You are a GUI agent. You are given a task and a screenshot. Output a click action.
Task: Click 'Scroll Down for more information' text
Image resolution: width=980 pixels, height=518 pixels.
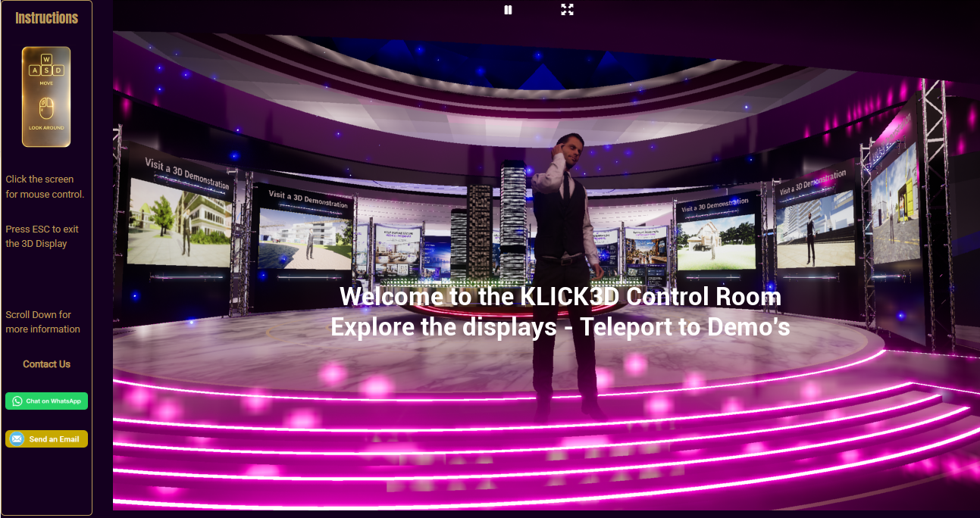42,322
